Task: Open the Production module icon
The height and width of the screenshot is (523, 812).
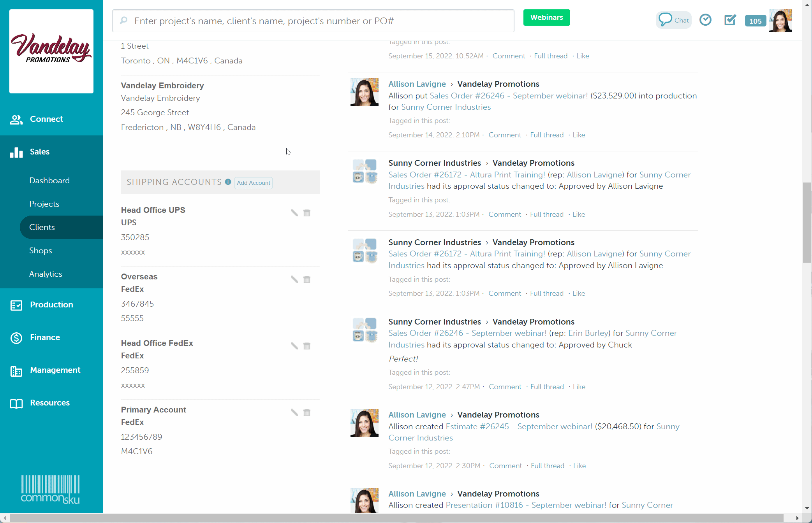Action: click(16, 305)
